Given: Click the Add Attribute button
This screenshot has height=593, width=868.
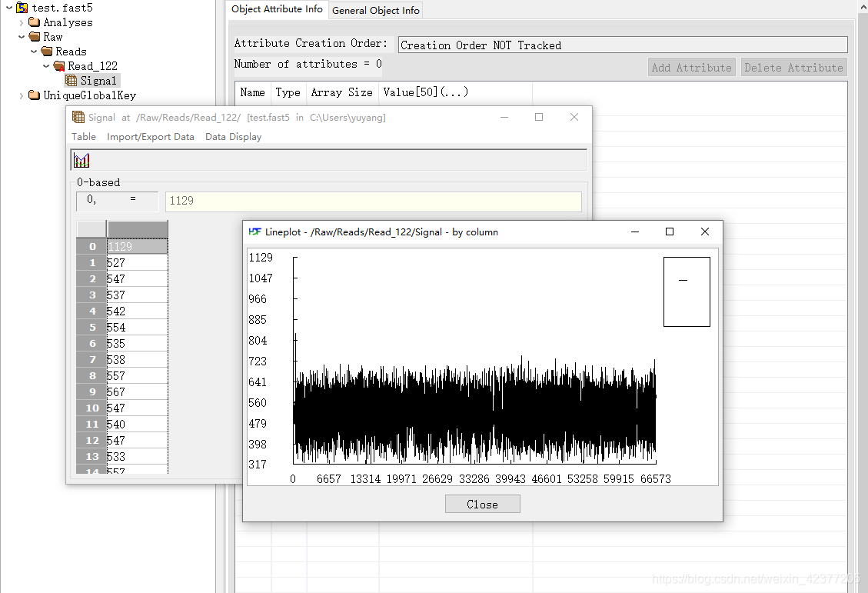Looking at the screenshot, I should (691, 68).
